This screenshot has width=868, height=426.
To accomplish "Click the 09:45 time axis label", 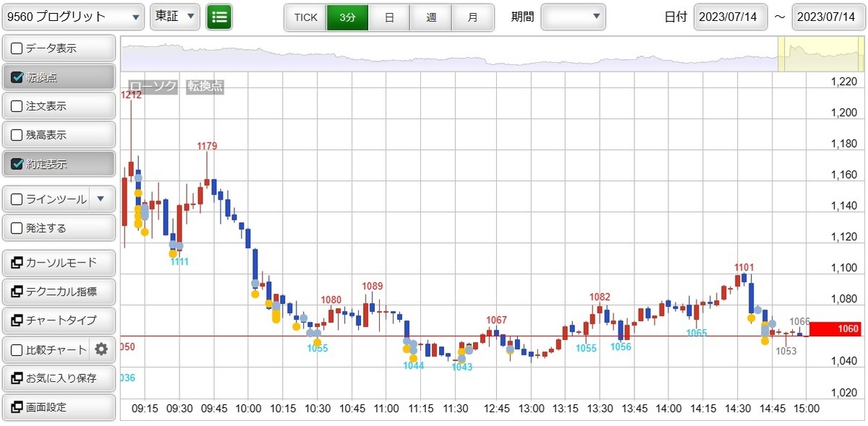I will click(213, 408).
